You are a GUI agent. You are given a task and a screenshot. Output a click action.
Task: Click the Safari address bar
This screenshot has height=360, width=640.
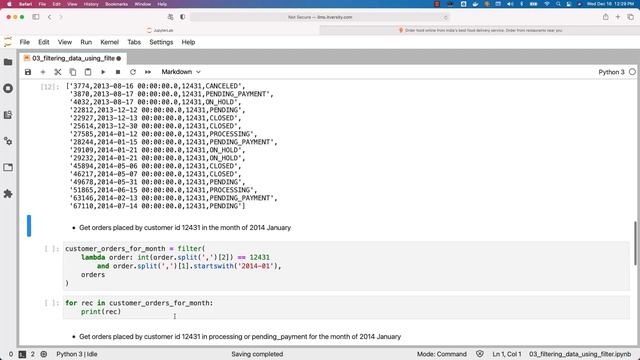(320, 17)
